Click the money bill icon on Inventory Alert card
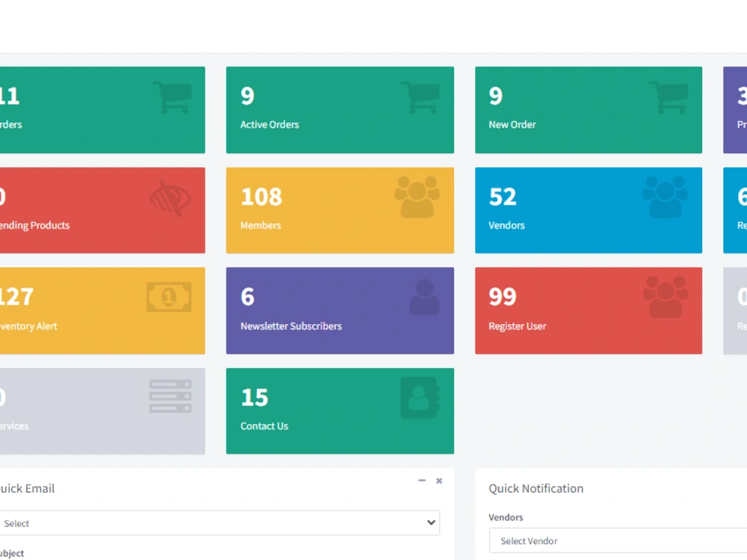Viewport: 747px width, 560px height. 169,297
